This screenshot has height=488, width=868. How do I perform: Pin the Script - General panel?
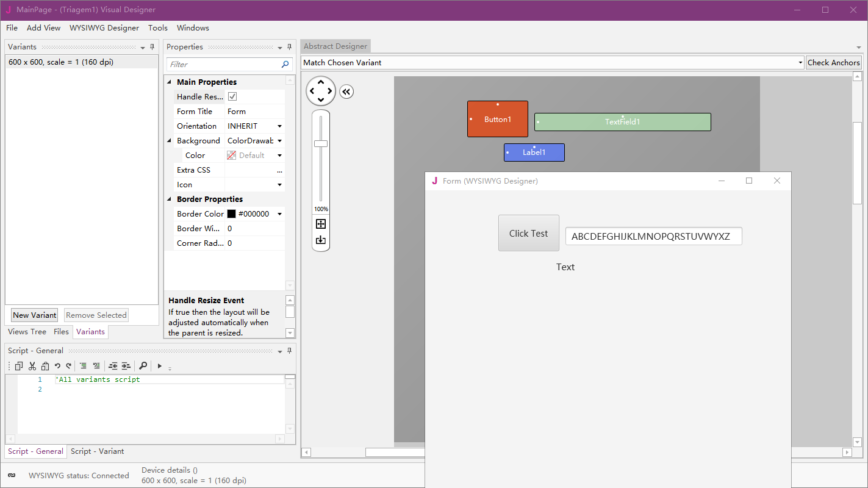[x=289, y=351]
